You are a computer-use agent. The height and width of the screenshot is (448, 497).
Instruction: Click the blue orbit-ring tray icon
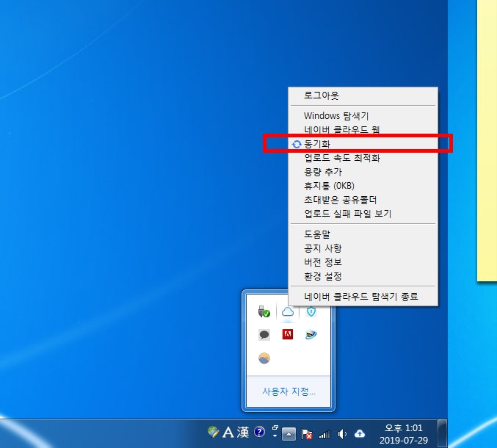(311, 334)
